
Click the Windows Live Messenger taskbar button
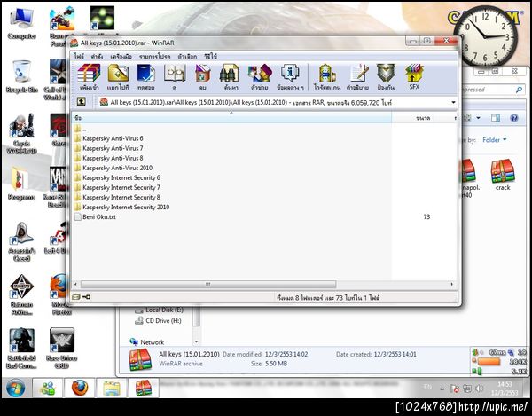(48, 388)
